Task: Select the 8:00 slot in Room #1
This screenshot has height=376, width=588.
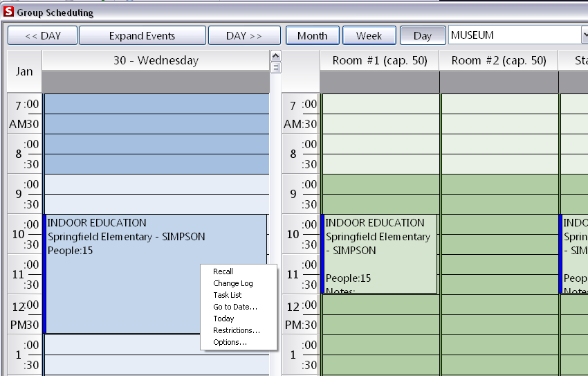Action: point(380,144)
